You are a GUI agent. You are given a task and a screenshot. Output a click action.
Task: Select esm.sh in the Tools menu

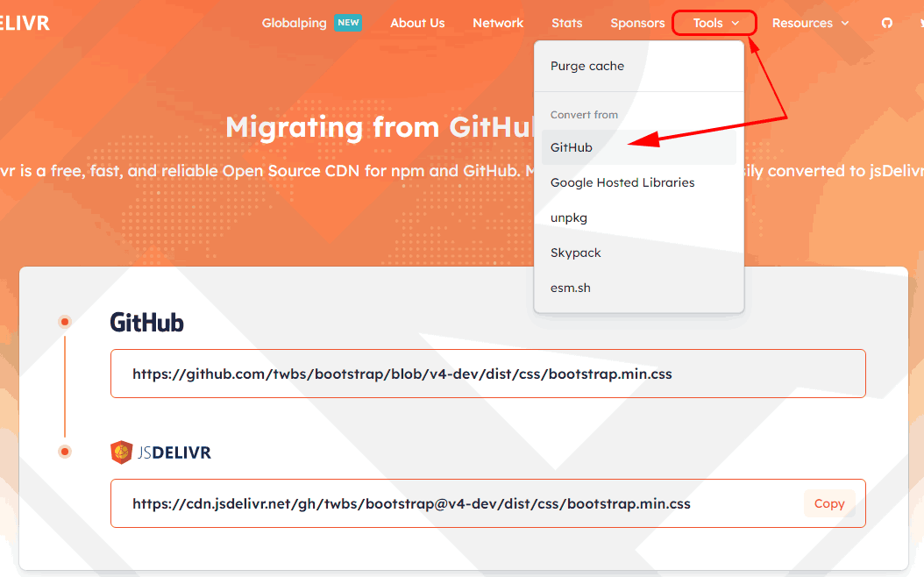(x=639, y=288)
